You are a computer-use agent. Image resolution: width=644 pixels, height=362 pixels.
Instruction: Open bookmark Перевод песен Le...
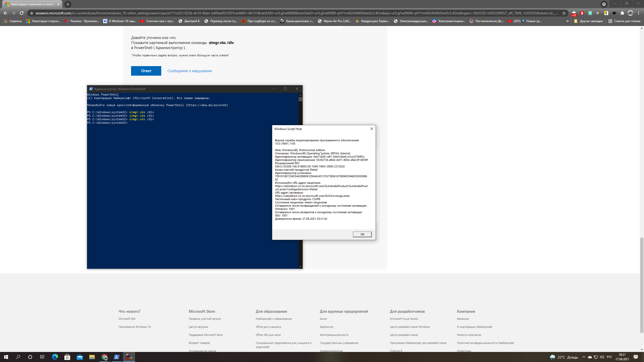coord(221,21)
